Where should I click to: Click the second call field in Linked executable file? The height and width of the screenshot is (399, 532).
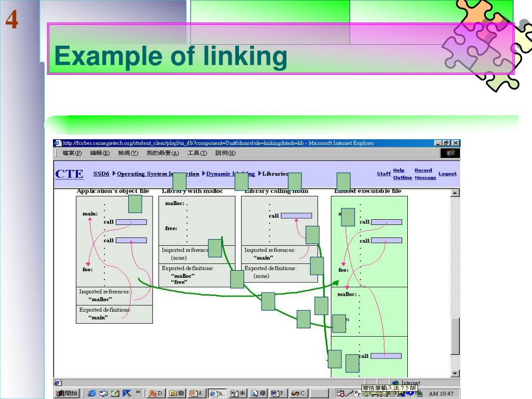point(387,240)
